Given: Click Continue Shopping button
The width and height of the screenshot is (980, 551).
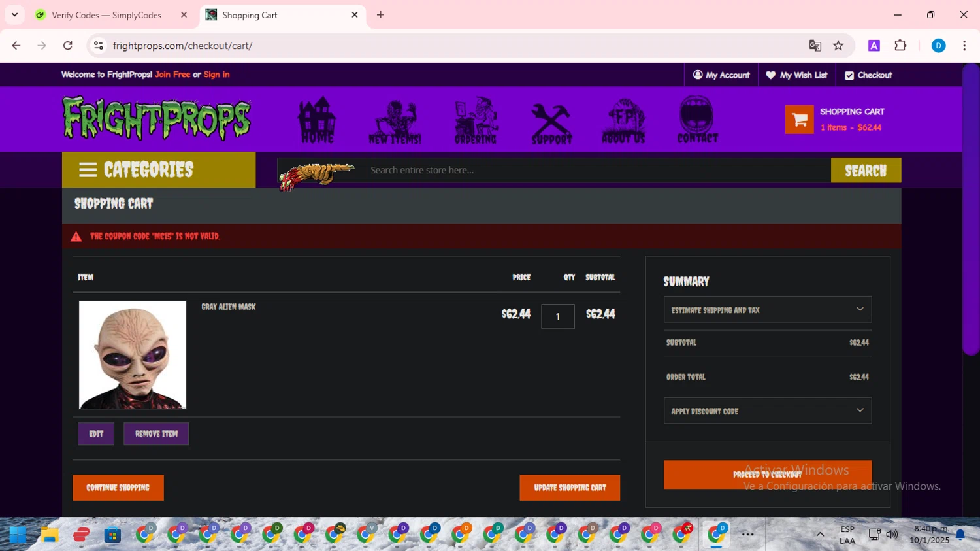Looking at the screenshot, I should (118, 488).
